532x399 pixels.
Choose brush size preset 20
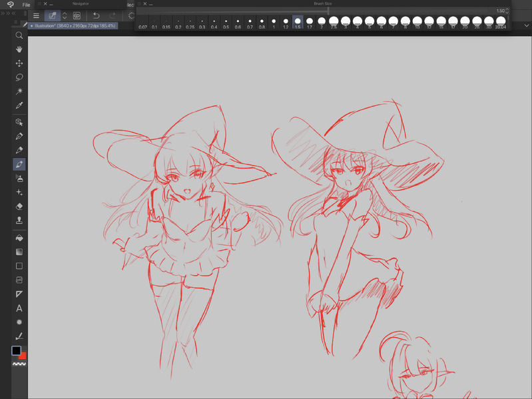pyautogui.click(x=465, y=23)
